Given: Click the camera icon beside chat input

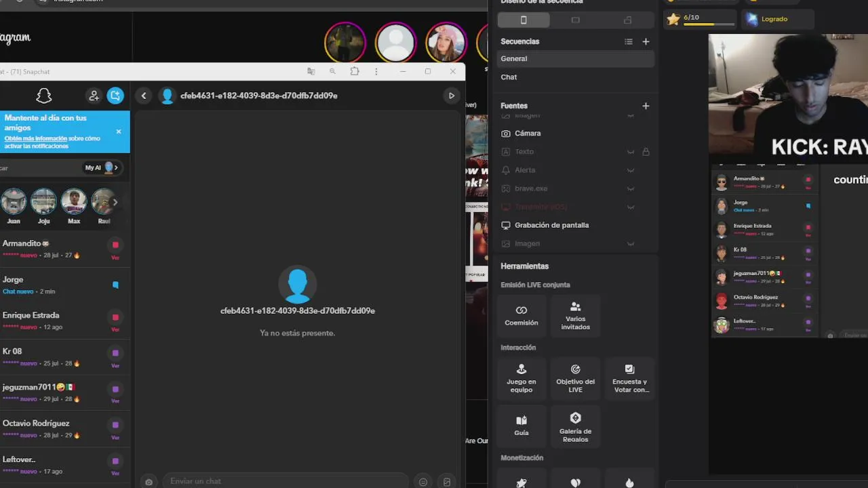Looking at the screenshot, I should pyautogui.click(x=149, y=482).
